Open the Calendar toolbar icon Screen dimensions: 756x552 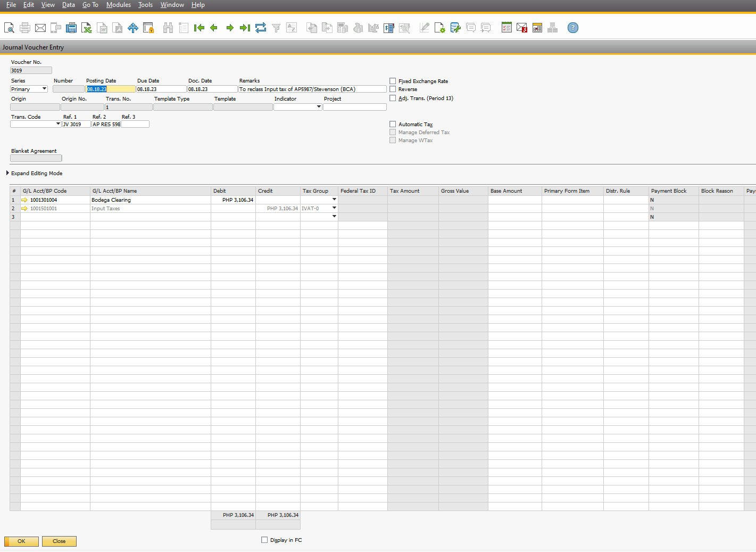coord(537,28)
